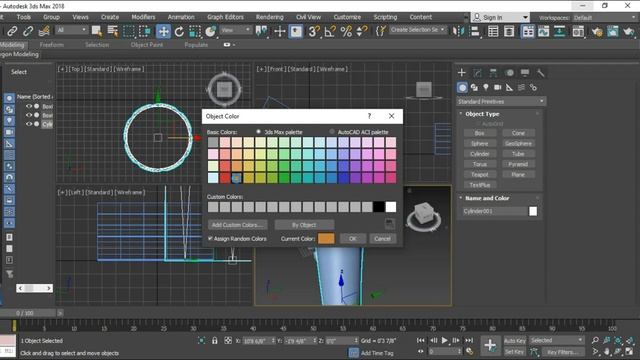640x360 pixels.
Task: Open the Curve Editor icon
Action: tap(544, 31)
